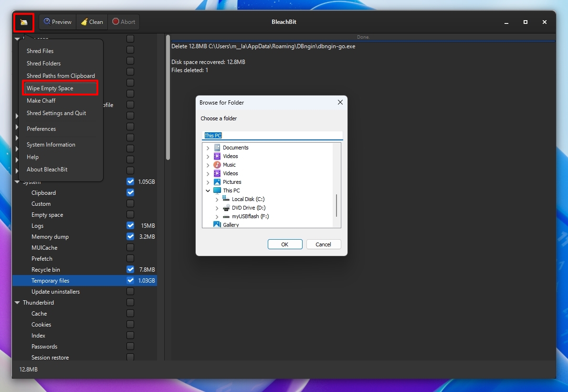Select Music folder icon in folder tree
The width and height of the screenshot is (568, 392).
click(x=217, y=165)
